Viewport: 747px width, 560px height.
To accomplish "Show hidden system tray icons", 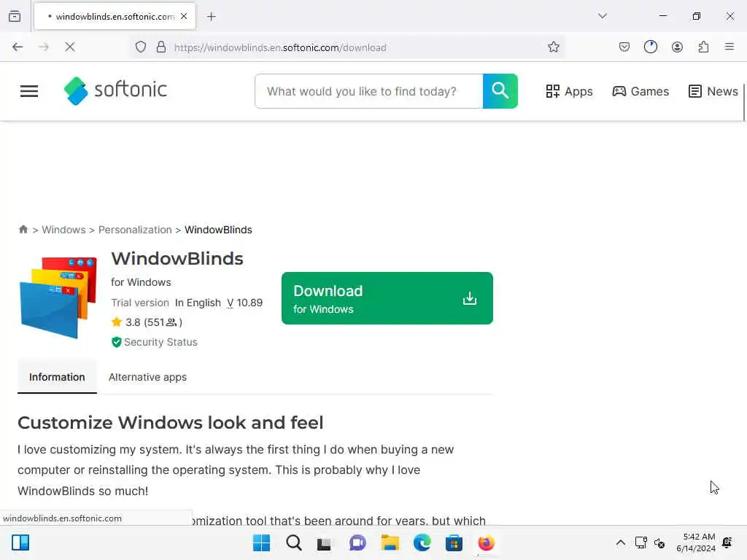I will 621,542.
